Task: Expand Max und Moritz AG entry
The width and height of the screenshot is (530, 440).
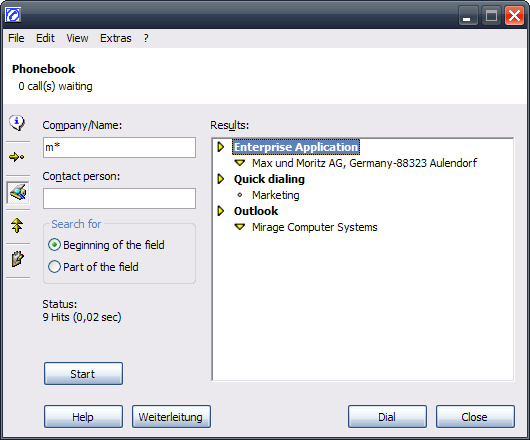Action: click(240, 163)
